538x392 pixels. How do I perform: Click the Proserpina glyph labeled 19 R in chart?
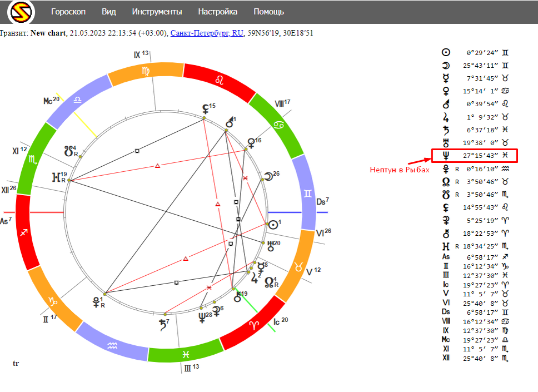56,177
